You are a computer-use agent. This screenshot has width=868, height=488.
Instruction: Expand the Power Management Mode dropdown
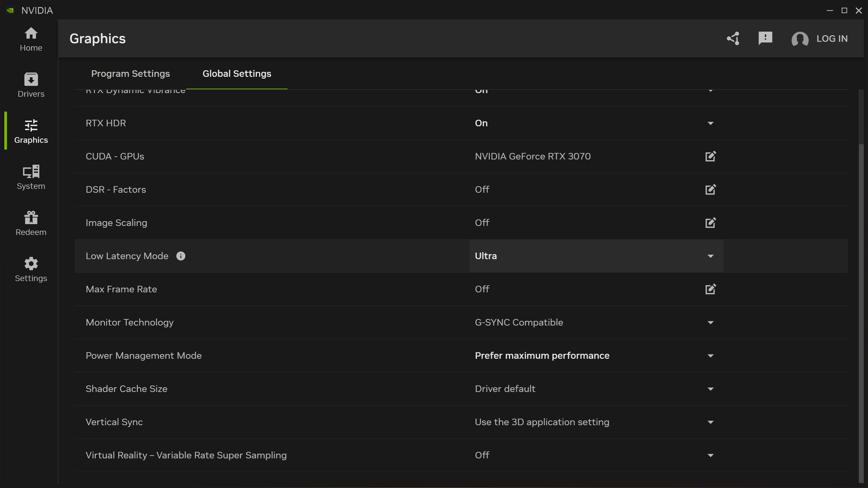(x=710, y=356)
